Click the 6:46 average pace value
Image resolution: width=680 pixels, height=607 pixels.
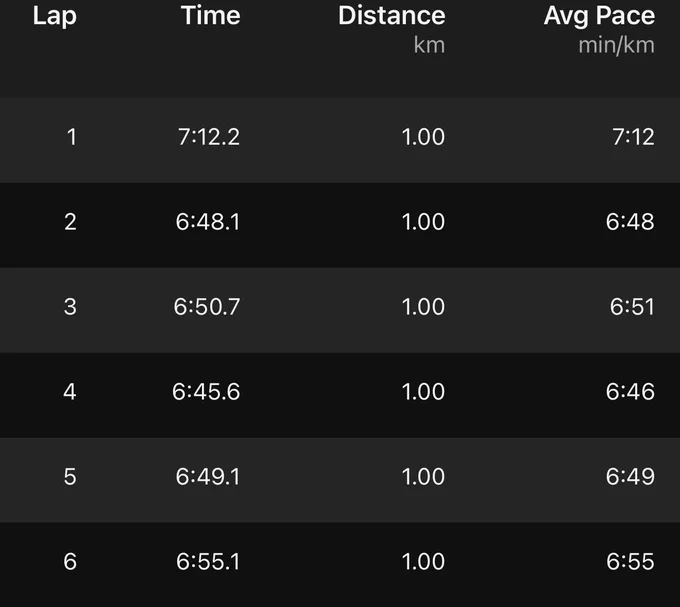(x=630, y=392)
